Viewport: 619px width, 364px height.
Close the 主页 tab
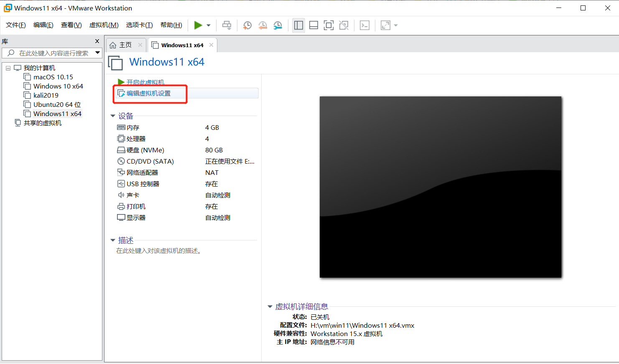coord(140,45)
